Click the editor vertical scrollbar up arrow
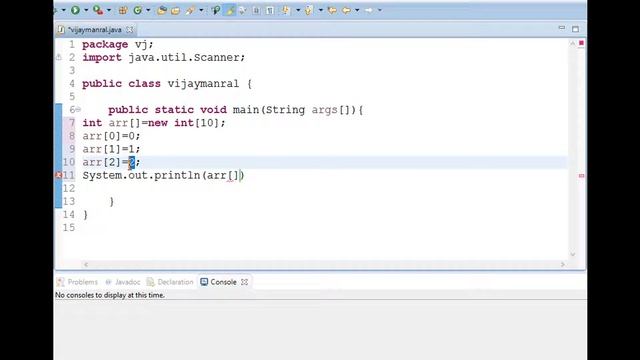The image size is (640, 360). 572,43
